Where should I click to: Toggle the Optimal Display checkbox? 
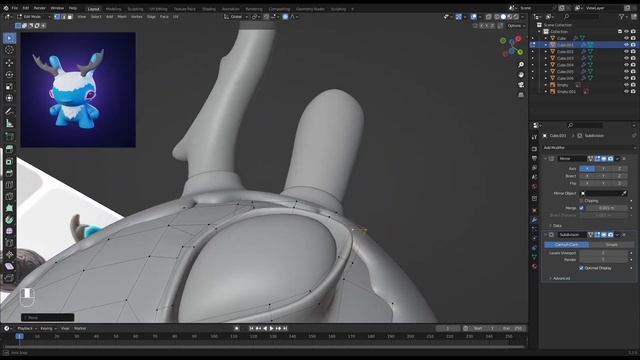click(x=581, y=268)
